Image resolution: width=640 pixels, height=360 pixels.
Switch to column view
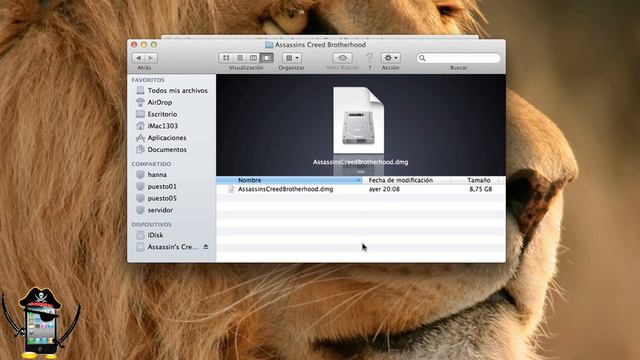pos(253,58)
